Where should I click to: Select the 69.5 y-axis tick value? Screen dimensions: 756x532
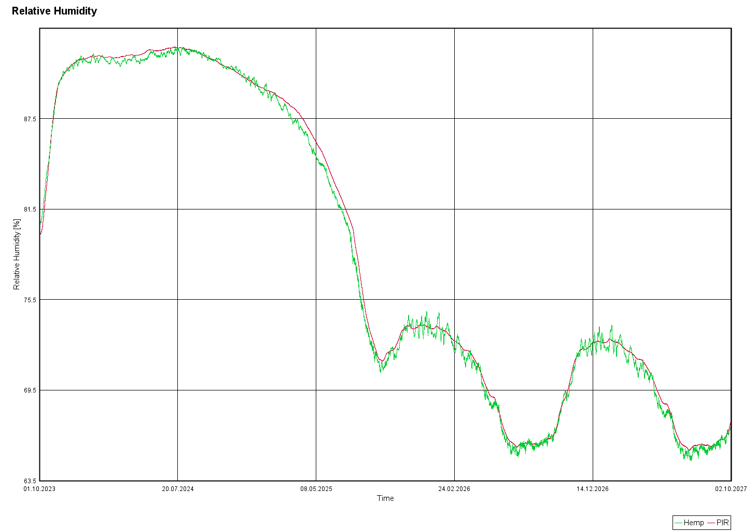click(x=30, y=390)
